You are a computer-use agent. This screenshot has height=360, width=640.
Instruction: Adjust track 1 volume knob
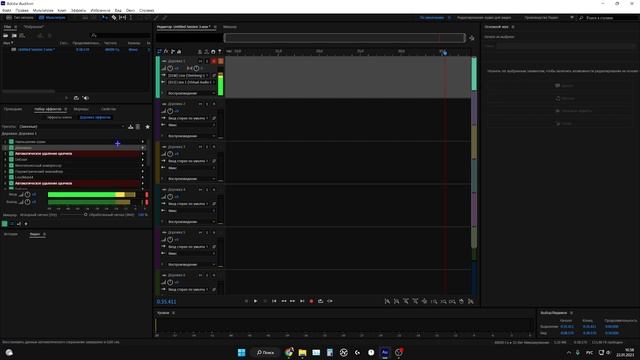point(170,69)
